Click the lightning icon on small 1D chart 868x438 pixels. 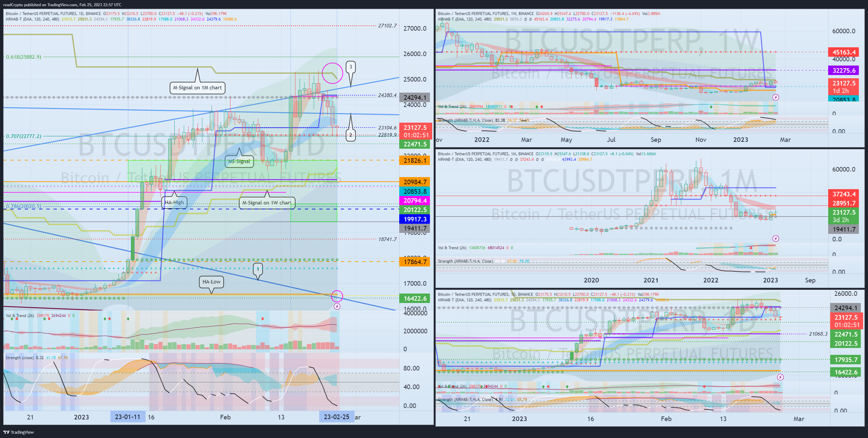(781, 377)
